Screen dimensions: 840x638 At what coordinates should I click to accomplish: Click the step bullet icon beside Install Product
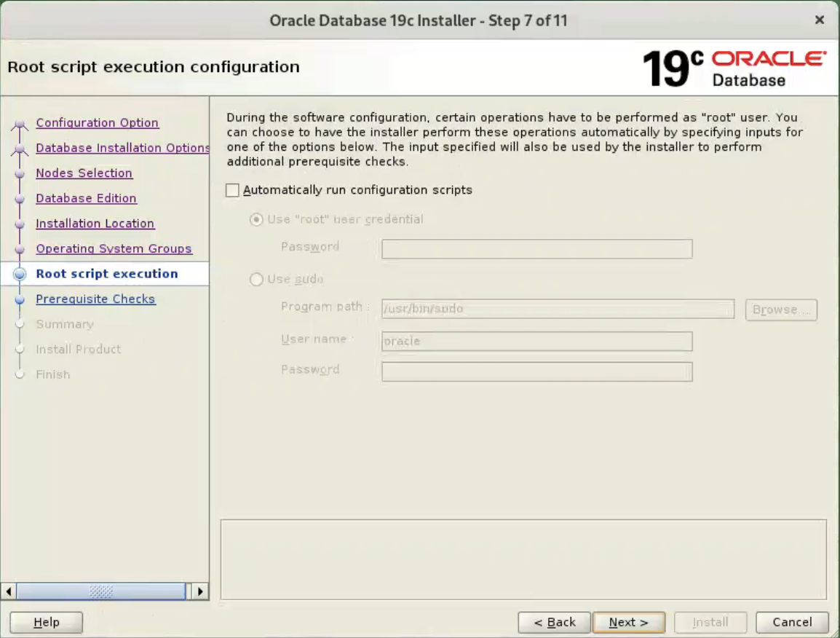click(x=20, y=350)
